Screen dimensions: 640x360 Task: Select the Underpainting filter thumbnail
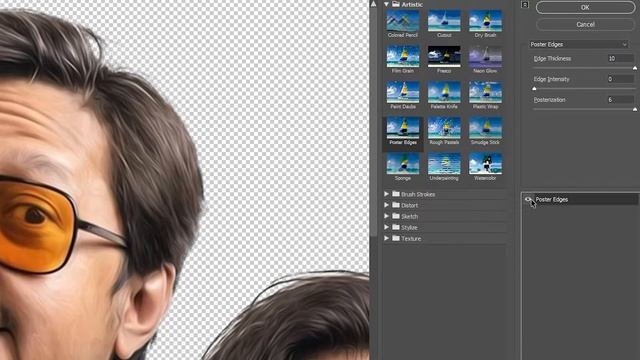[444, 164]
